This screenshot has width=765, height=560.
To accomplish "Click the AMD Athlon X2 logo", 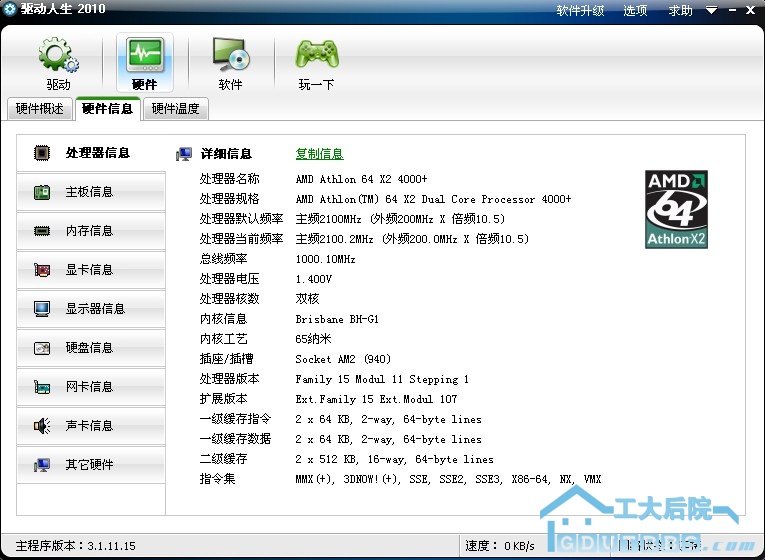I will tap(676, 208).
